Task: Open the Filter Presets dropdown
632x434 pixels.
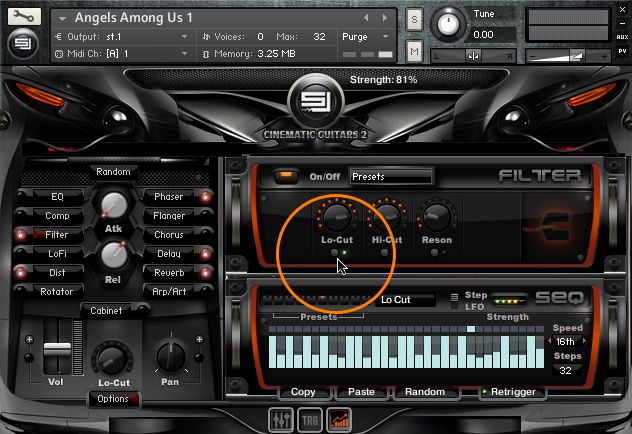Action: click(x=391, y=177)
